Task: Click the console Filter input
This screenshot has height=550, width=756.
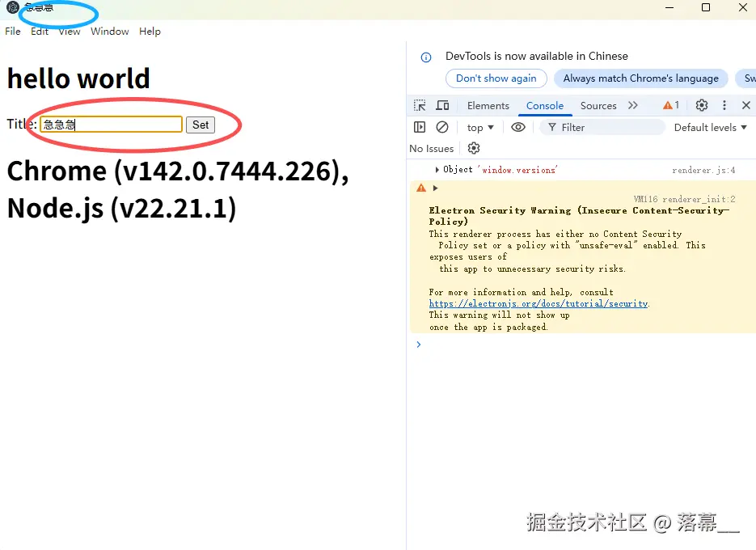Action: 602,127
